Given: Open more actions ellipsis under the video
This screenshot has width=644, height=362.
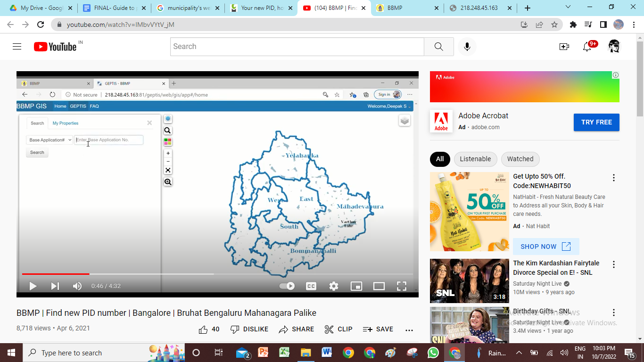Looking at the screenshot, I should click(x=409, y=329).
